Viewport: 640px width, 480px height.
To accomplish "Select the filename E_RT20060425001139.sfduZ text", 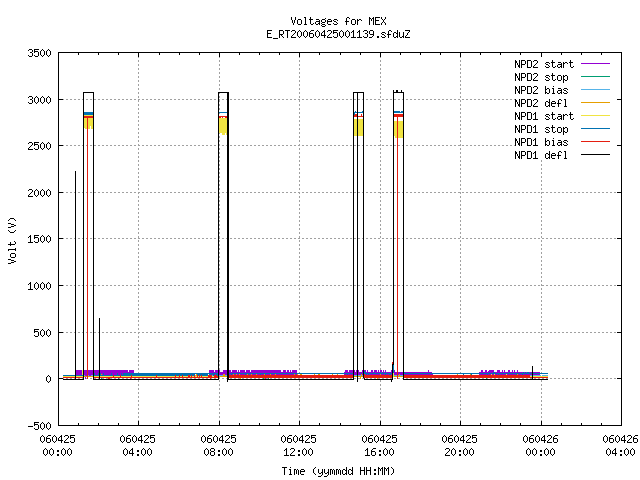I will pyautogui.click(x=338, y=34).
